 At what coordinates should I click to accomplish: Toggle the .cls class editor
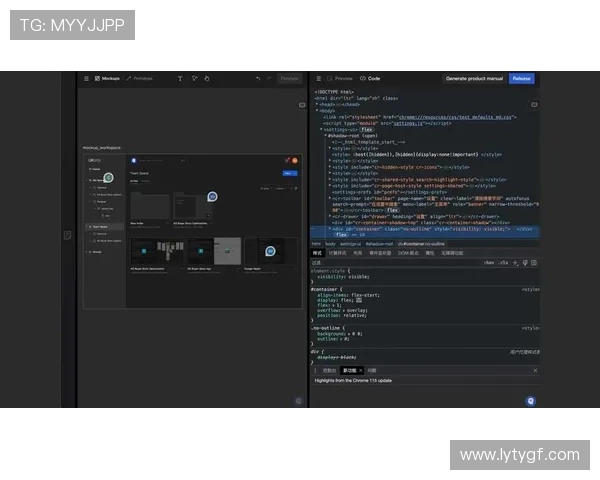coord(504,262)
